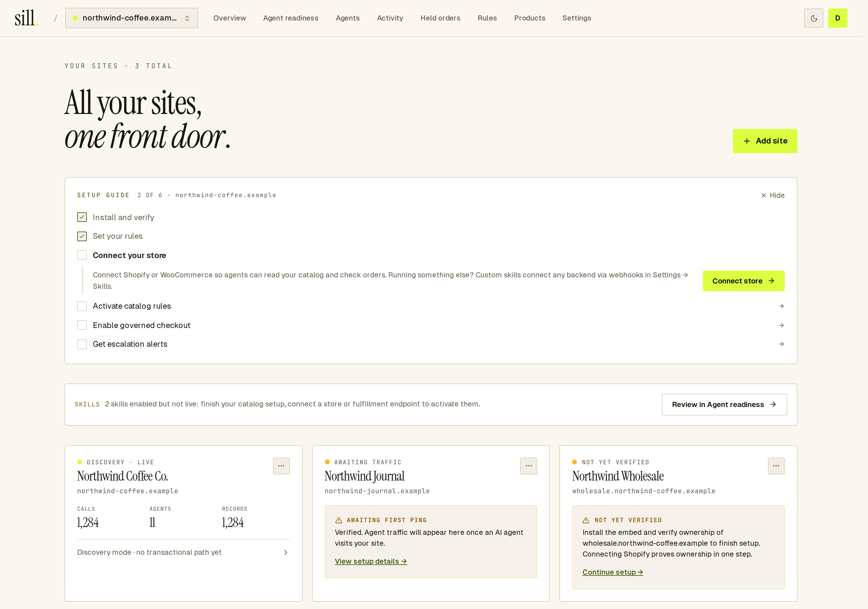Open the user avatar D menu

pos(837,18)
